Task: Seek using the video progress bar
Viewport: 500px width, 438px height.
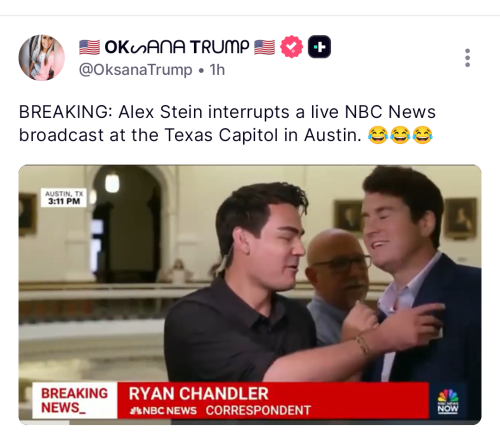Action: (x=250, y=423)
